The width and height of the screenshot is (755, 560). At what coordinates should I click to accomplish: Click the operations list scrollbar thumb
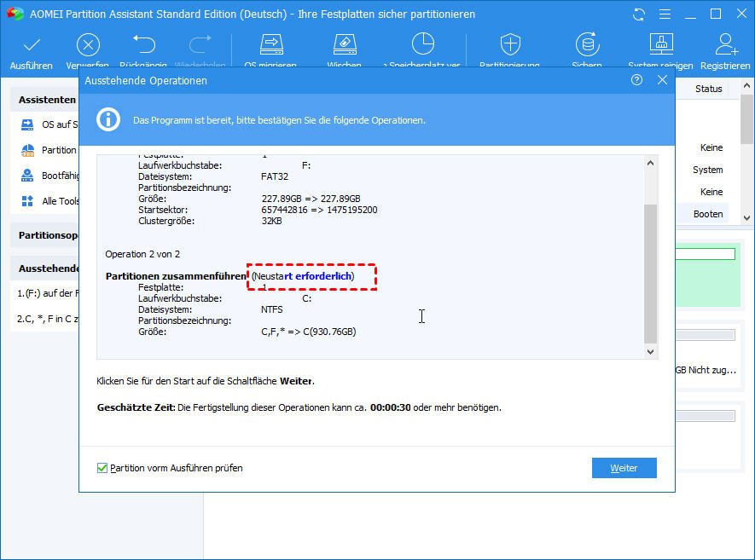click(651, 274)
